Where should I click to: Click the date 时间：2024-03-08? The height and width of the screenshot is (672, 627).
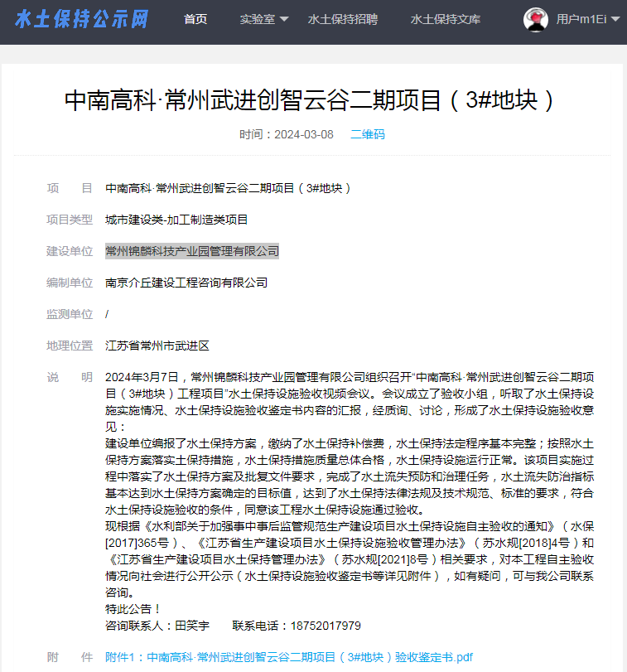pos(286,134)
